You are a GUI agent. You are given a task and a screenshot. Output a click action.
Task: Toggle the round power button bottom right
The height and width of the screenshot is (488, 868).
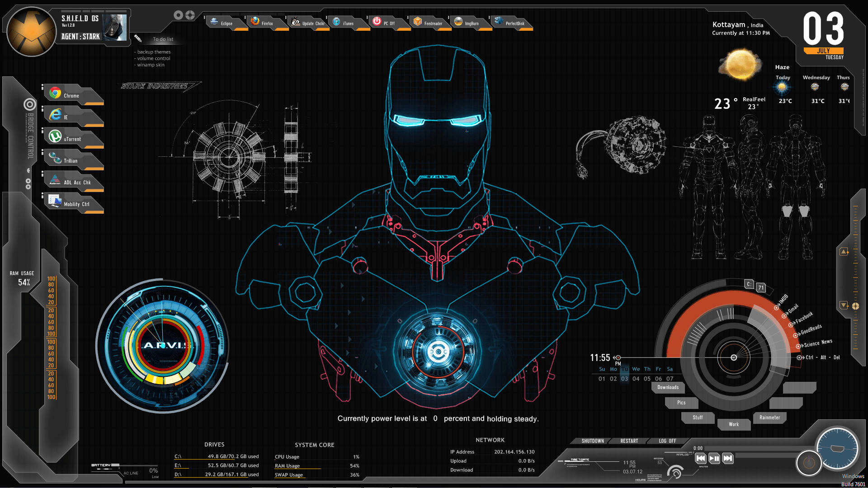809,463
